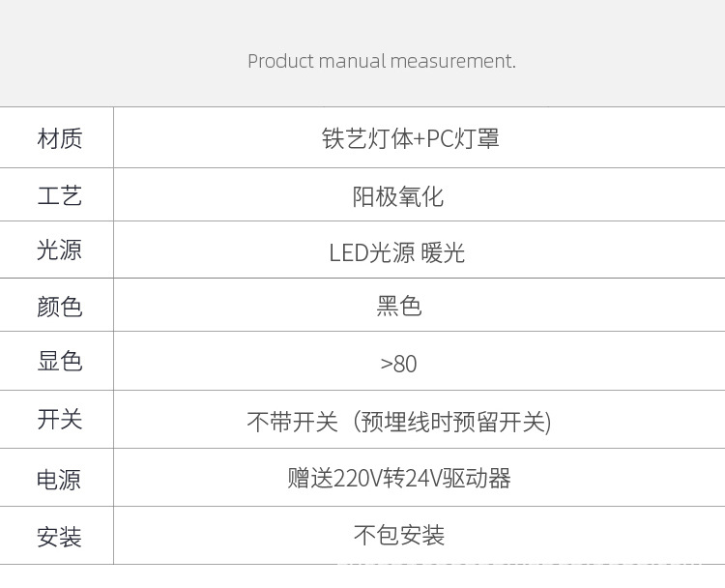
Task: Select the 颜色 row label
Action: [59, 307]
